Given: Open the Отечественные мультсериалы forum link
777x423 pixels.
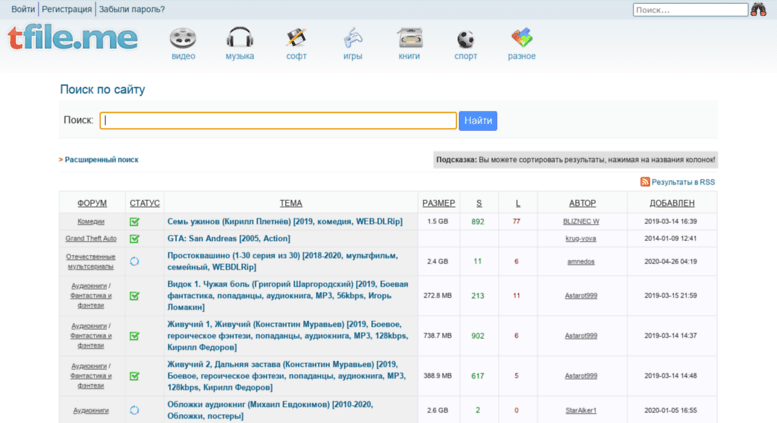Looking at the screenshot, I should point(91,262).
